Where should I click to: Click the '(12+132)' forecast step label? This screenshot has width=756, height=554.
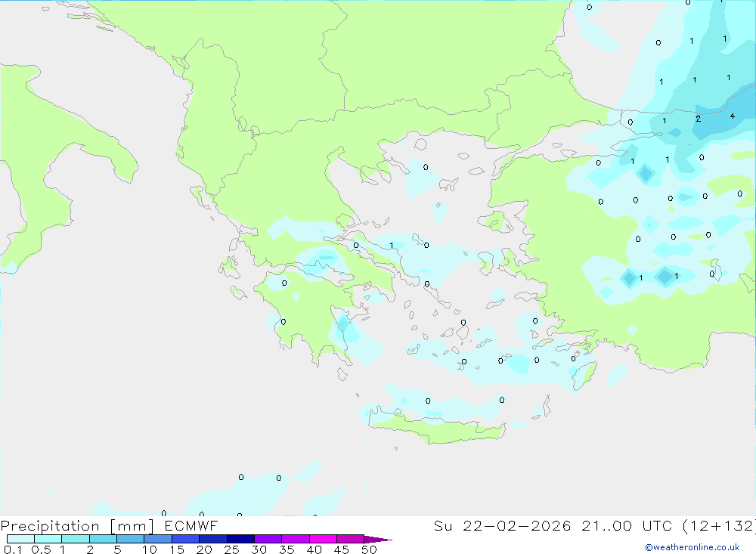[x=719, y=525]
